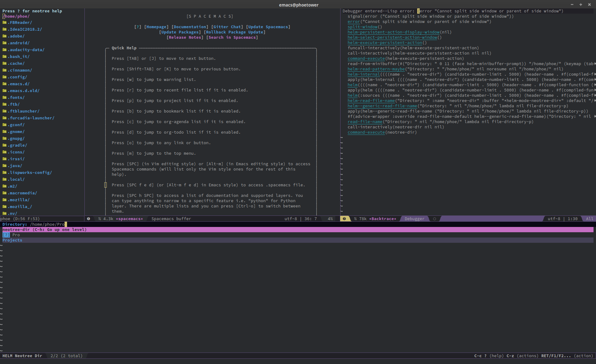Expand the .FBReader/ directory in neotree
This screenshot has height=364, width=596.
click(20, 22)
